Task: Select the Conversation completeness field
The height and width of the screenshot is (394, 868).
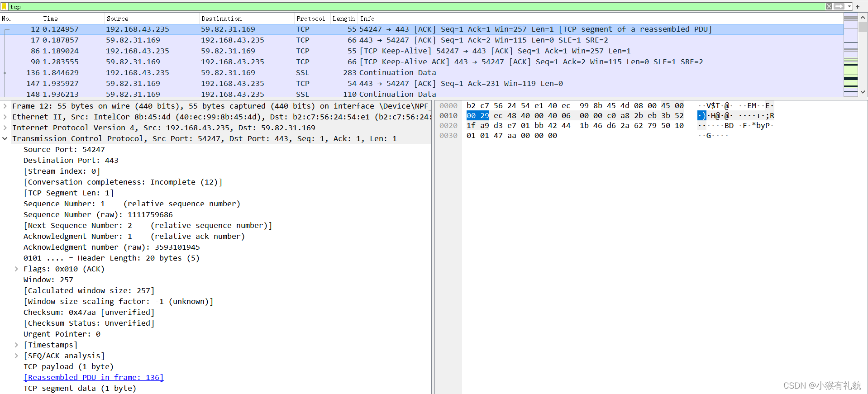Action: pos(123,182)
